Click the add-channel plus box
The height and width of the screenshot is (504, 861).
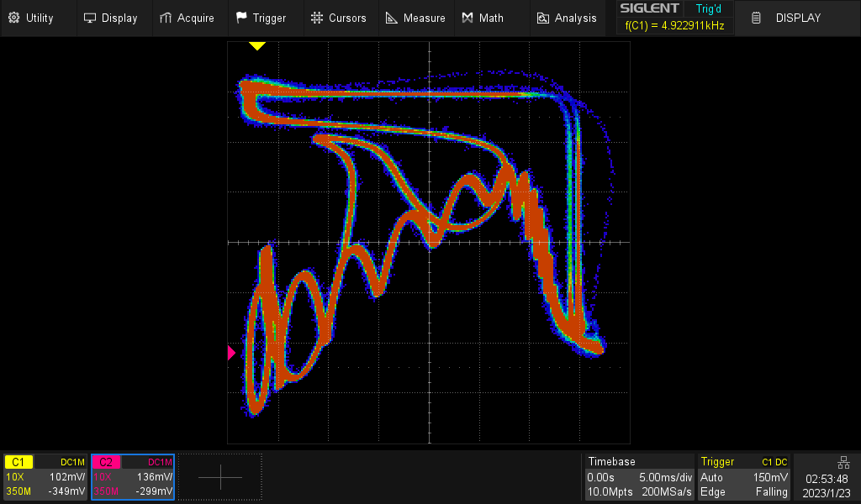tap(220, 477)
